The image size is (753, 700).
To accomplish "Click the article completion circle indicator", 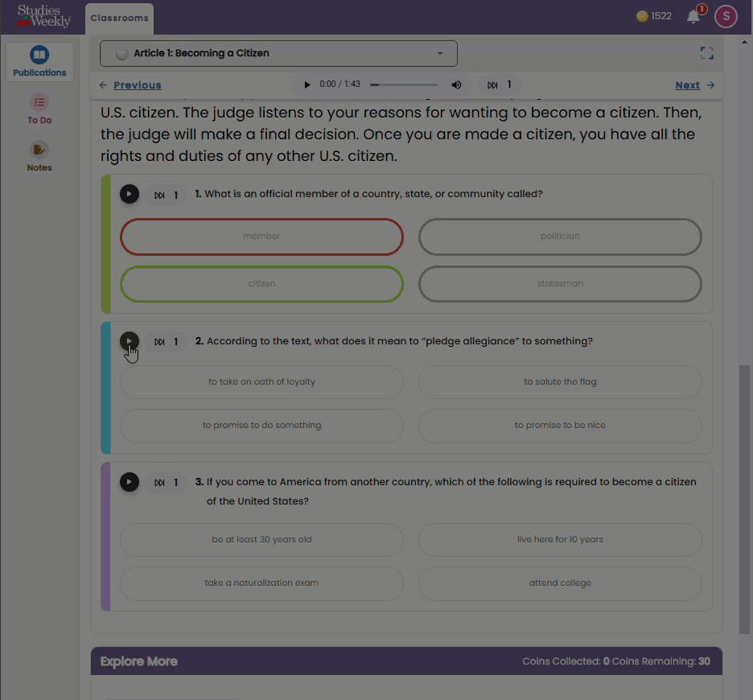I will 122,54.
